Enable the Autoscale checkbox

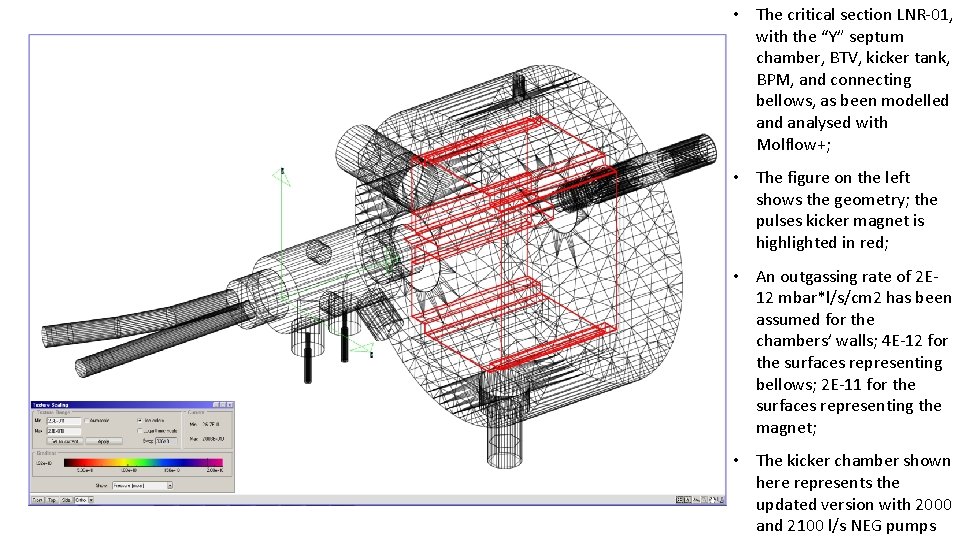87,421
